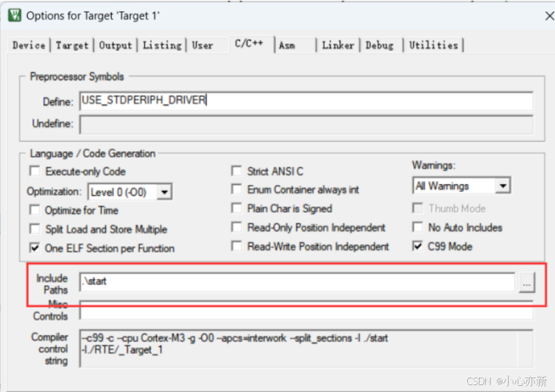555x392 pixels.
Task: Enable Read-Write Position Independent
Action: [236, 247]
